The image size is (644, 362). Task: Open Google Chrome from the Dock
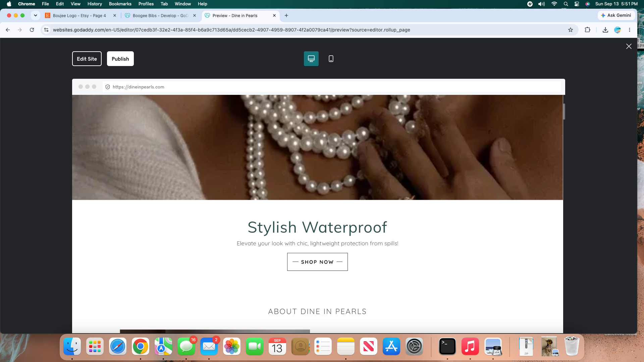click(x=141, y=346)
